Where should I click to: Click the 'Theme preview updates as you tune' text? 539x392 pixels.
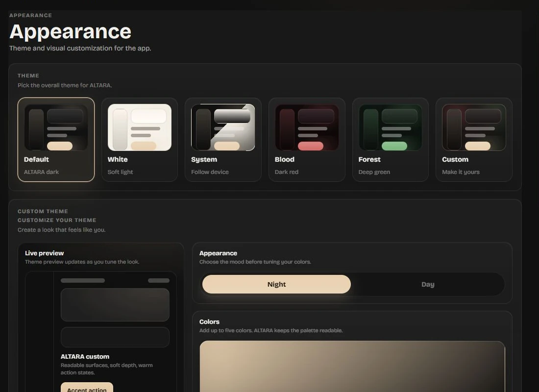[82, 262]
